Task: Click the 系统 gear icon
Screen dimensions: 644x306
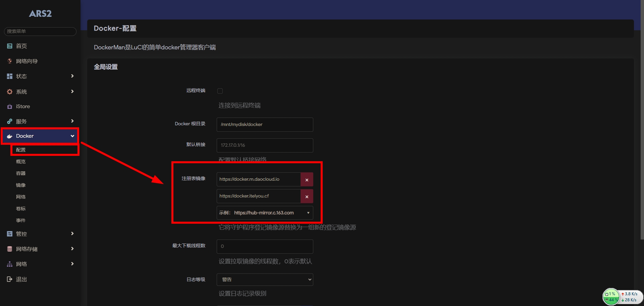Action: click(x=10, y=92)
